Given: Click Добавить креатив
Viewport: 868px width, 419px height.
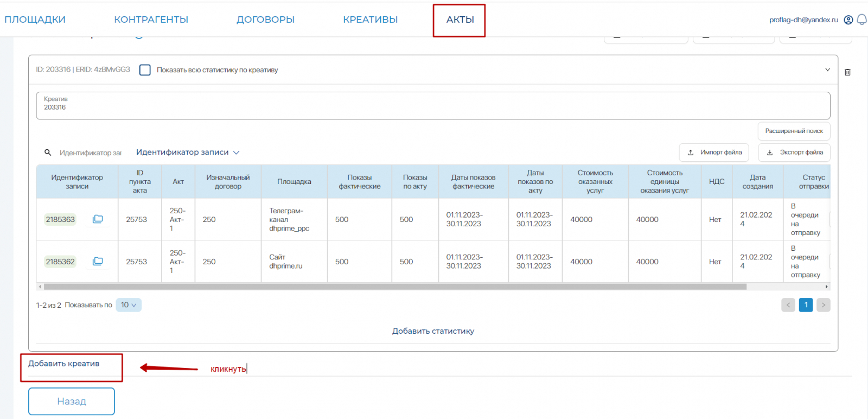Looking at the screenshot, I should 64,364.
